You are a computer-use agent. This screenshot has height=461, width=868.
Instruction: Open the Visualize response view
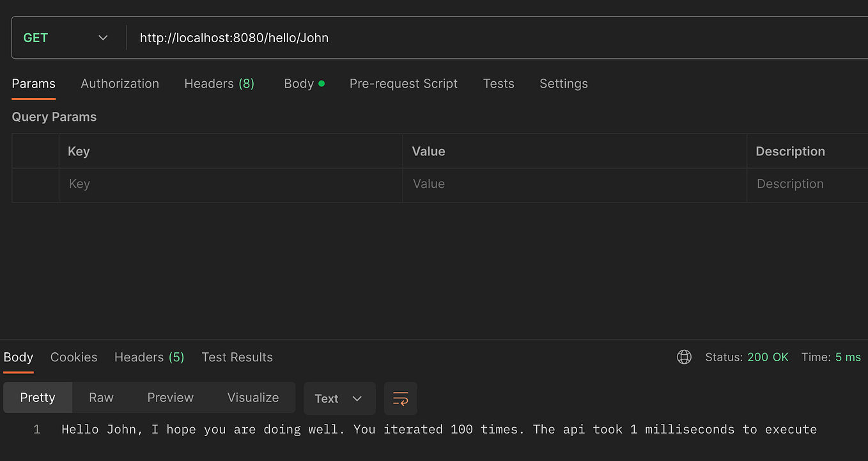[252, 397]
